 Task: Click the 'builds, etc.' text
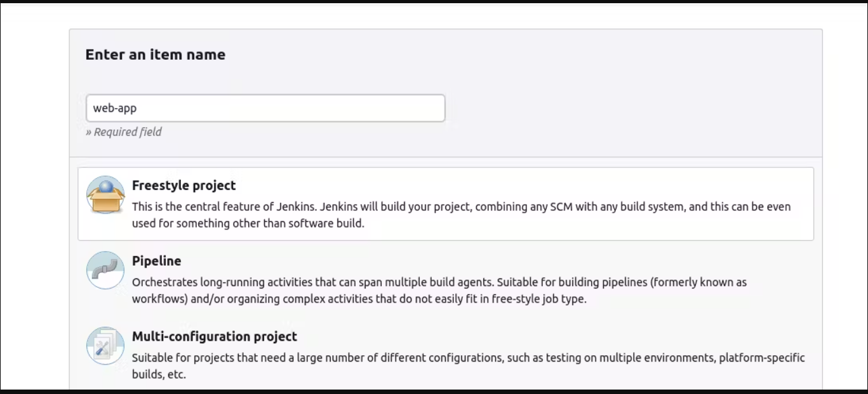pyautogui.click(x=159, y=374)
